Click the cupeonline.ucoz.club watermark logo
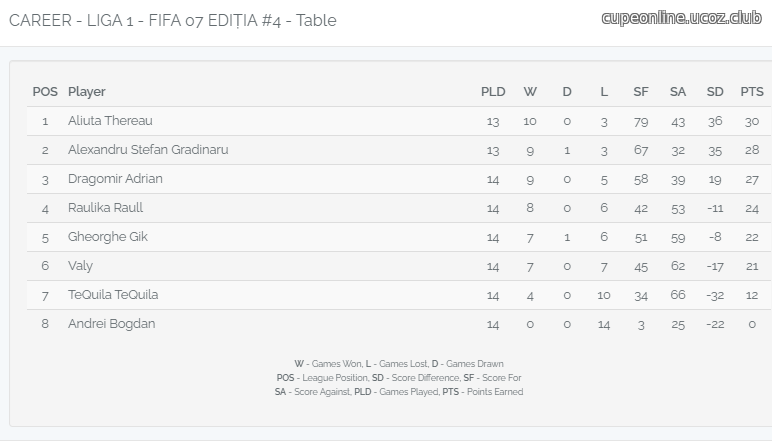772x441 pixels. tap(681, 18)
